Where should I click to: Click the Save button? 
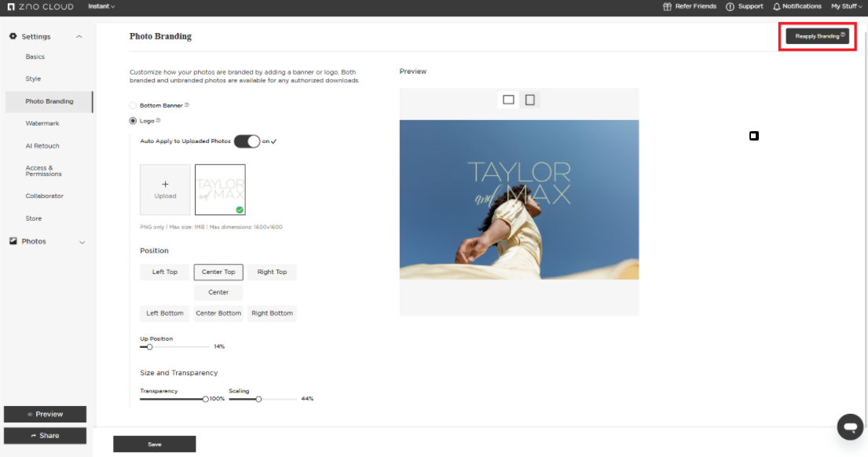[x=155, y=444]
